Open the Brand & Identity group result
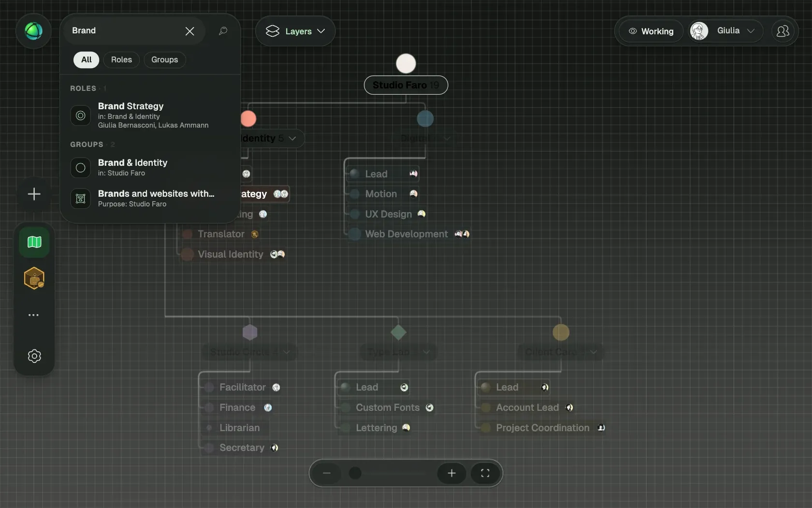This screenshot has height=508, width=812. [x=150, y=167]
